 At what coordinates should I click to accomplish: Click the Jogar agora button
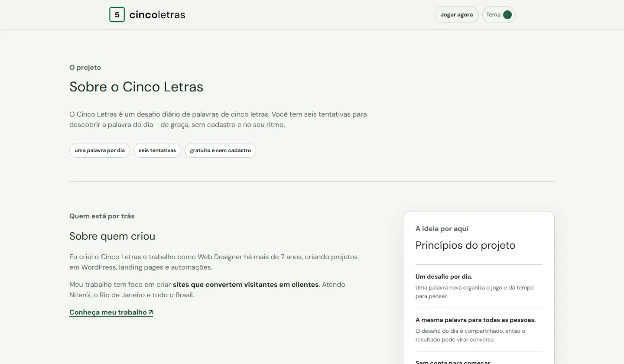tap(457, 15)
